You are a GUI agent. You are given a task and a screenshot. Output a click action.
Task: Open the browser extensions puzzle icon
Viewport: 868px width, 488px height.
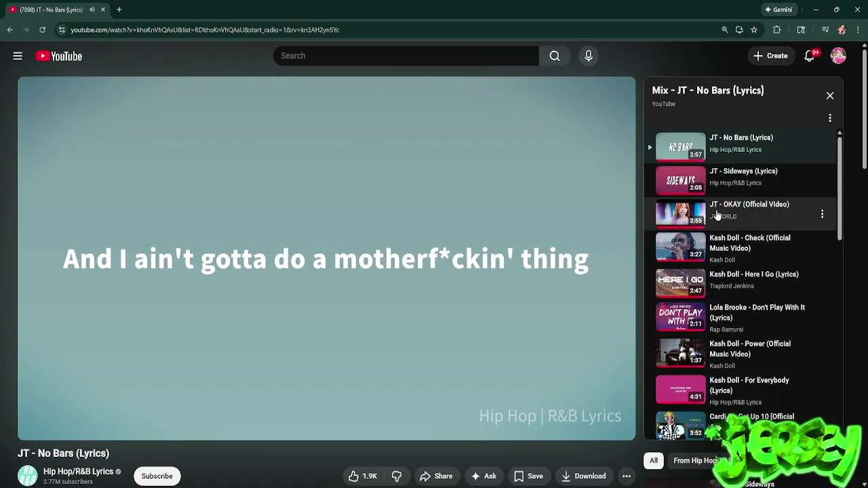click(x=777, y=30)
